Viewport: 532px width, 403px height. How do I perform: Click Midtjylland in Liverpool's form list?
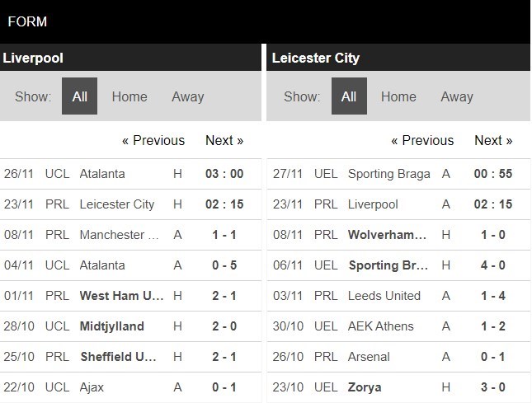coord(111,326)
